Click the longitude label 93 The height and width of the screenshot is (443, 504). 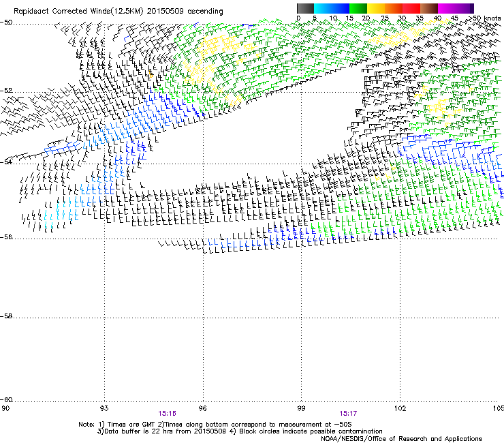tap(104, 408)
